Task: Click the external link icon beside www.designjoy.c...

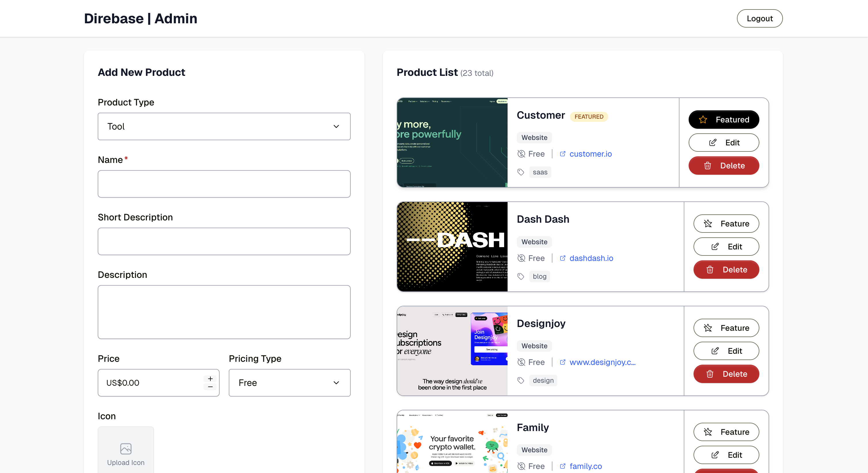Action: [x=562, y=362]
